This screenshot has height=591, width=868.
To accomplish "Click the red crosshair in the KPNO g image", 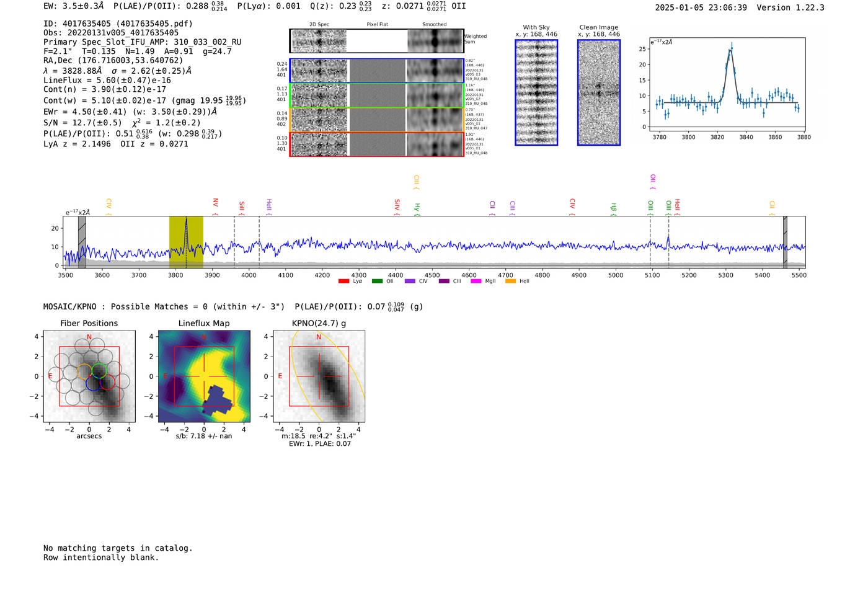I will click(x=319, y=376).
